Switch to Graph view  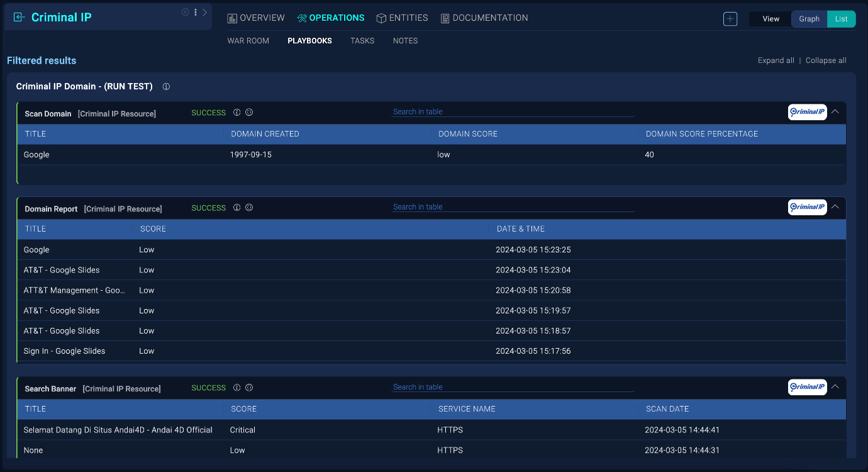[x=809, y=19]
